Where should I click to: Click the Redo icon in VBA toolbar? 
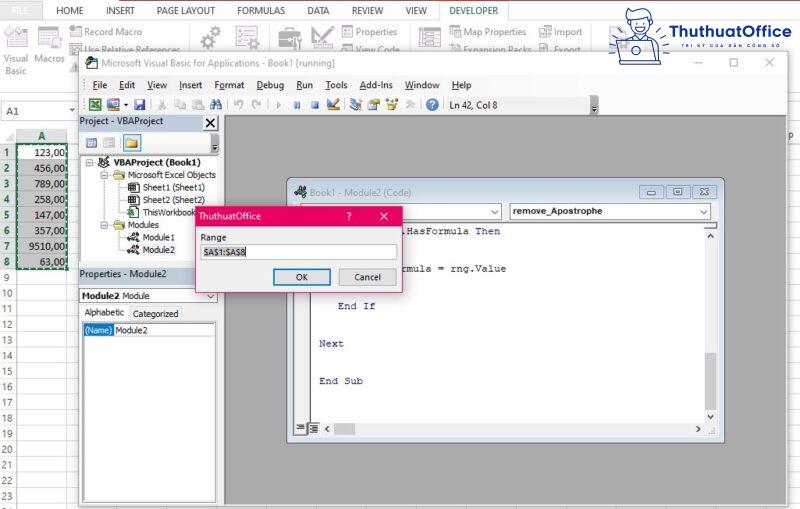pyautogui.click(x=256, y=105)
